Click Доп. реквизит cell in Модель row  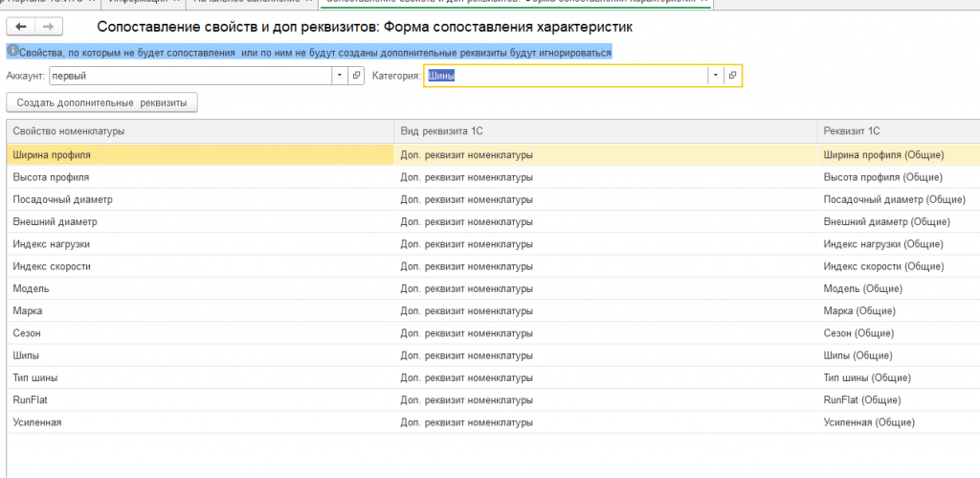(x=605, y=288)
